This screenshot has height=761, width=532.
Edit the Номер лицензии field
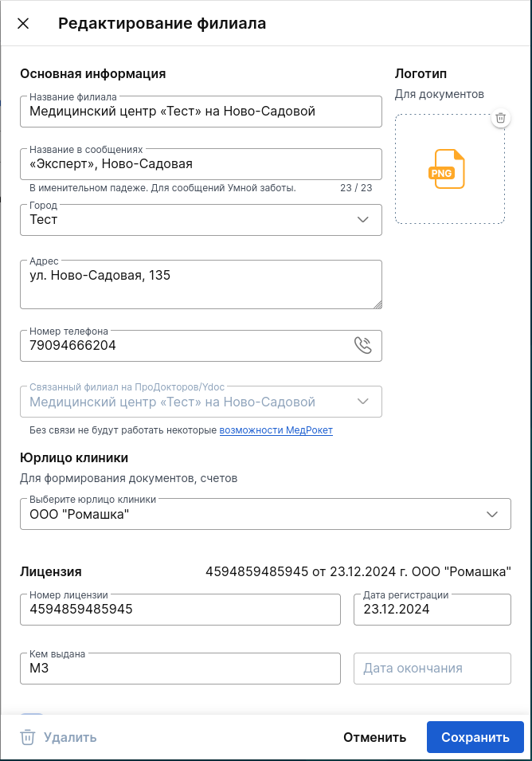point(180,610)
